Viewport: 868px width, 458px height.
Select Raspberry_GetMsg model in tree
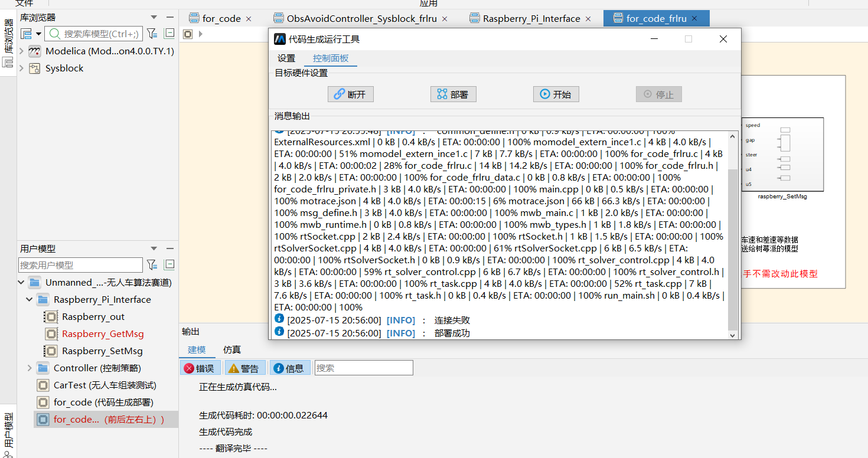tap(103, 334)
